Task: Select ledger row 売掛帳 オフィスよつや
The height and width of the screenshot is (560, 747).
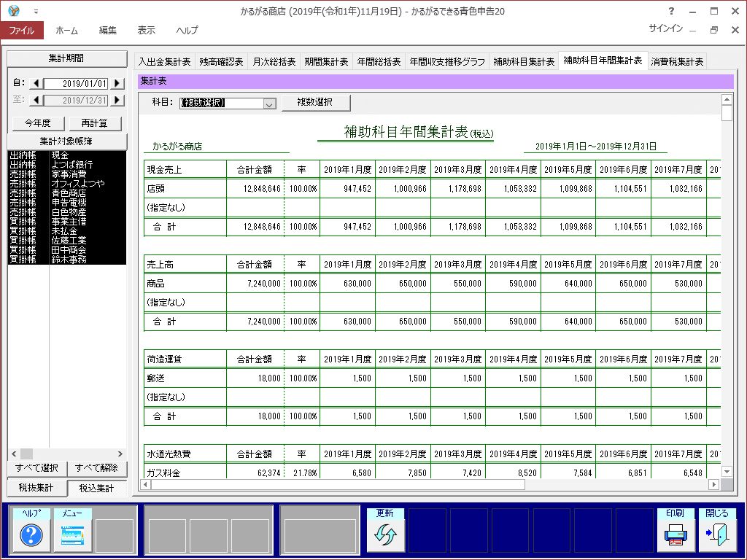Action: (67, 184)
